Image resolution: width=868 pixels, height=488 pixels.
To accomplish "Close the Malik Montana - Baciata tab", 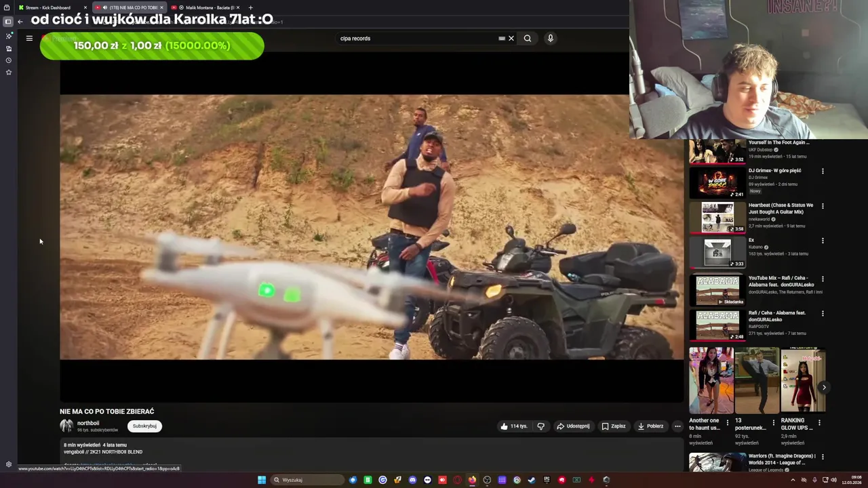I will [x=238, y=7].
